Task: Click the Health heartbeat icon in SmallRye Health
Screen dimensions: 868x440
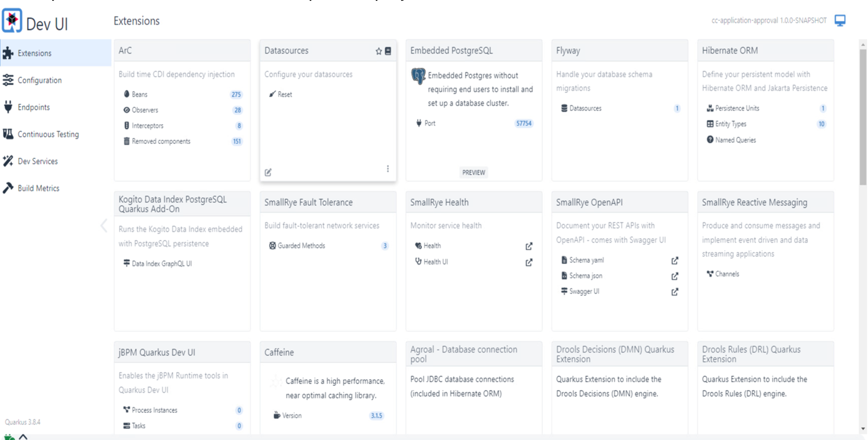Action: pyautogui.click(x=418, y=245)
